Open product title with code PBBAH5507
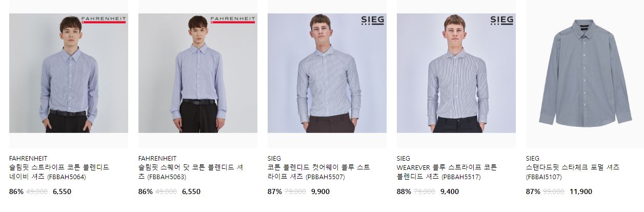The width and height of the screenshot is (644, 212). pyautogui.click(x=319, y=172)
